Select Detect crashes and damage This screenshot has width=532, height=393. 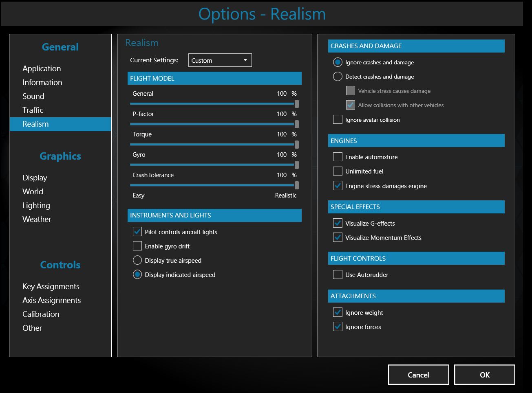[338, 77]
